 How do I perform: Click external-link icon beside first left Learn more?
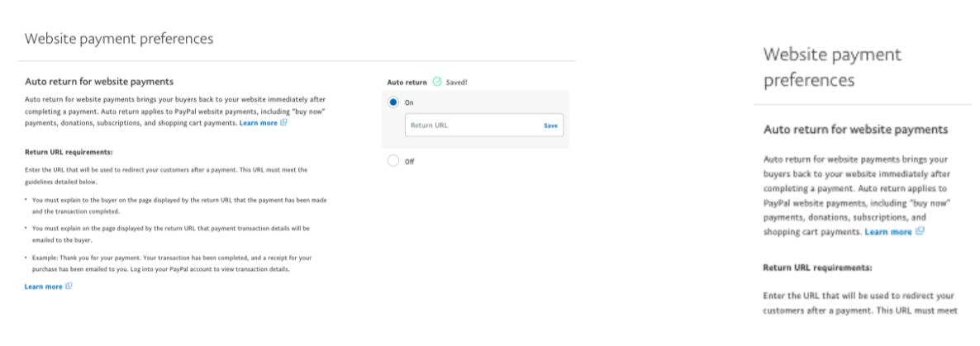(283, 122)
